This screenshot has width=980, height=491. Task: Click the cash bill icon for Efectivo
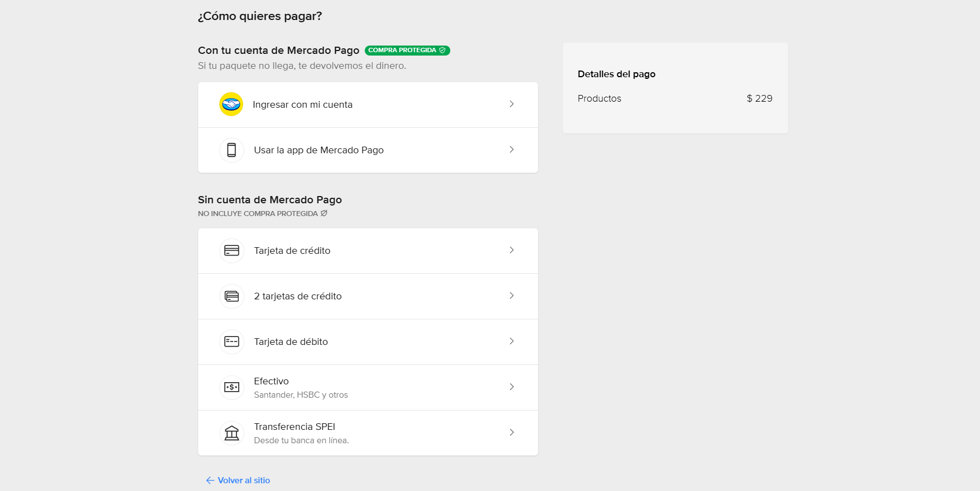coord(232,387)
